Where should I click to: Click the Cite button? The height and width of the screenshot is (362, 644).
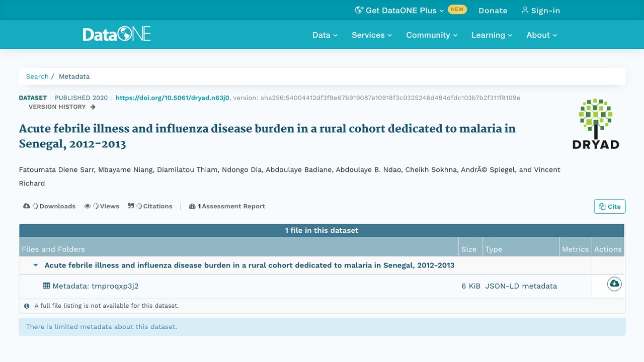[x=609, y=206]
